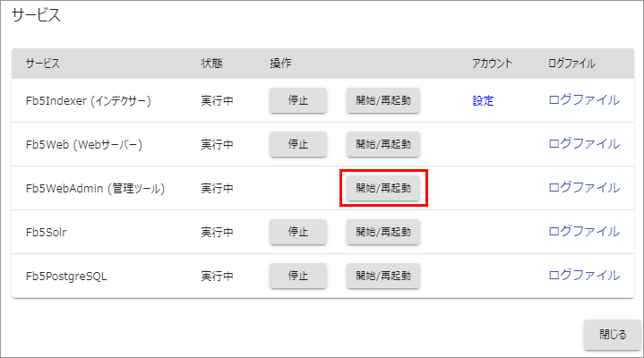Click the ログファイル column header
Viewport: 644px width, 358px height.
571,64
